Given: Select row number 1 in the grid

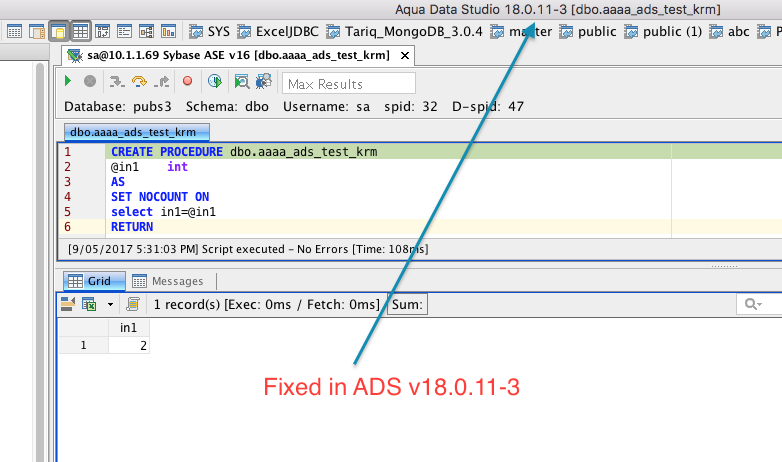Looking at the screenshot, I should tap(84, 345).
